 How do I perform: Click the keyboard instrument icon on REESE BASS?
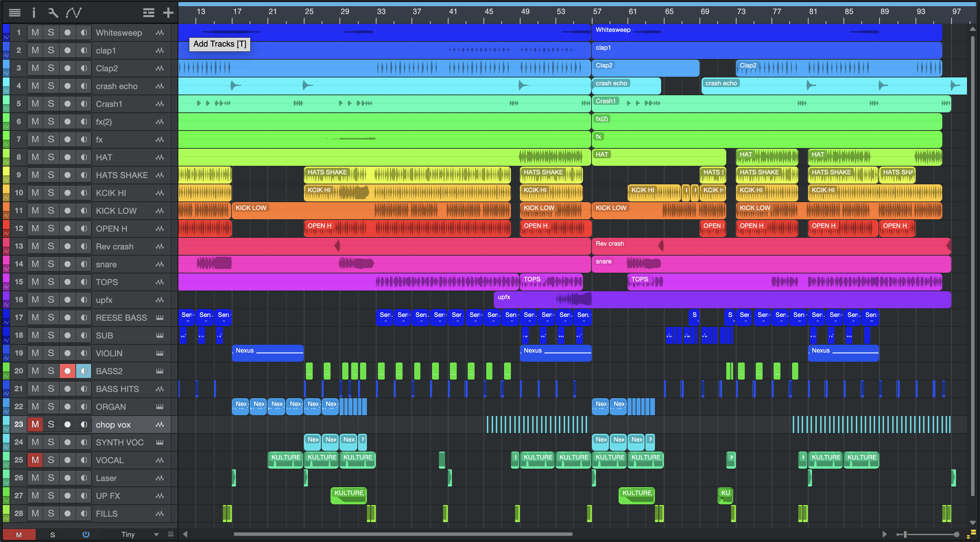click(x=160, y=318)
